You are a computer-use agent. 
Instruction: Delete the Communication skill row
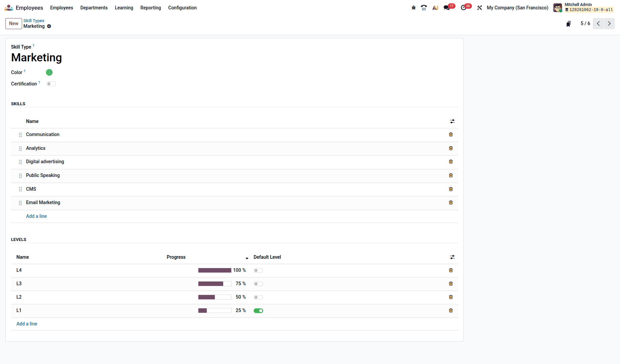[x=451, y=134]
